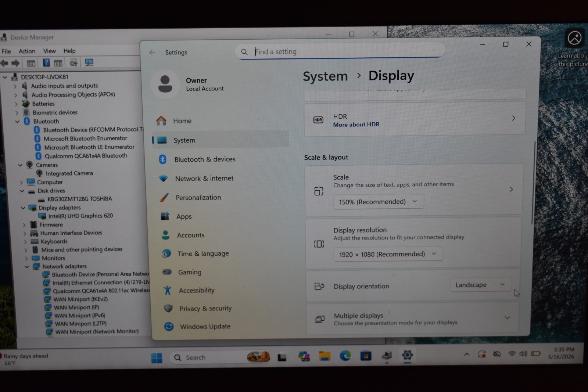The image size is (588, 392).
Task: Open Microsoft Edge from the taskbar
Action: point(345,356)
